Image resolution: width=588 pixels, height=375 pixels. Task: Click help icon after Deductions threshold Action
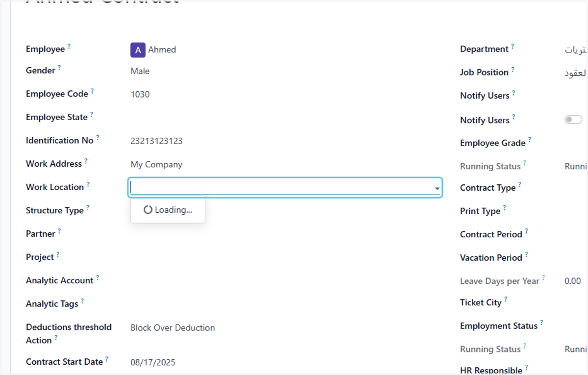(x=56, y=338)
